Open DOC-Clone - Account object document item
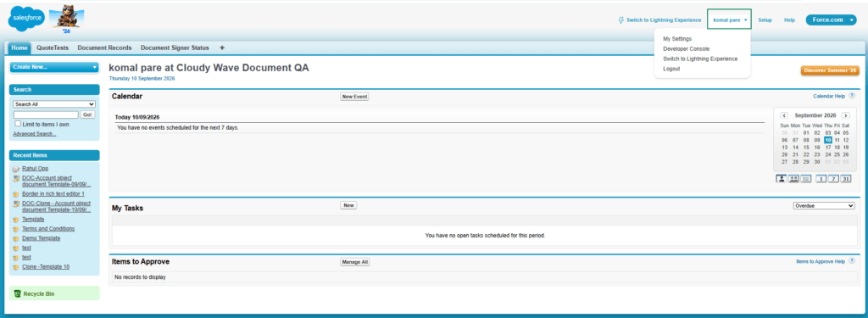Image resolution: width=868 pixels, height=318 pixels. click(57, 207)
